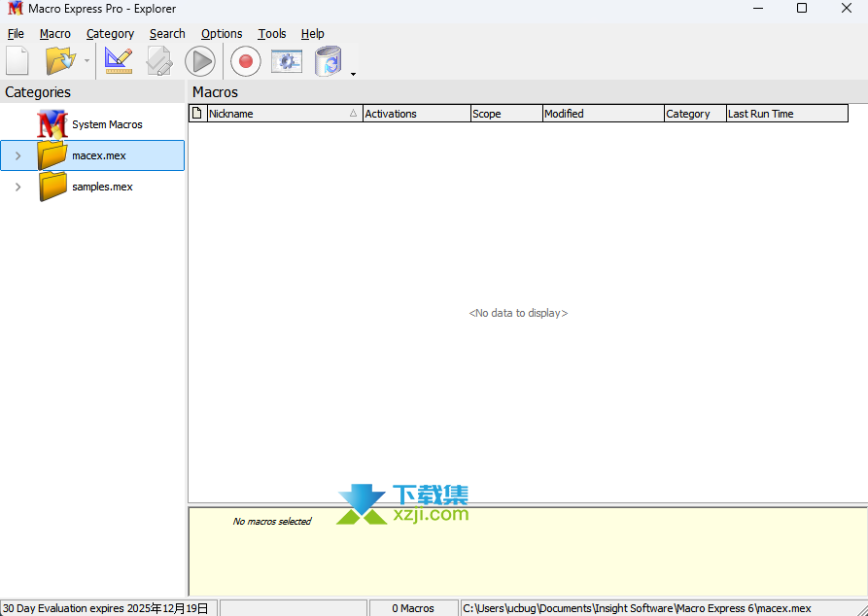This screenshot has height=616, width=868.
Task: Click the Run Macro play button
Action: point(200,61)
